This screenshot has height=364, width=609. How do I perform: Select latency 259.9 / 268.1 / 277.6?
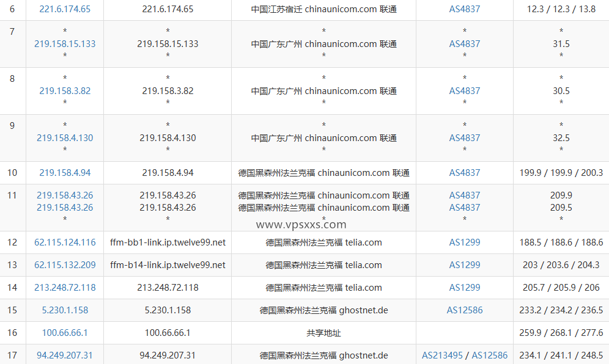[561, 333]
